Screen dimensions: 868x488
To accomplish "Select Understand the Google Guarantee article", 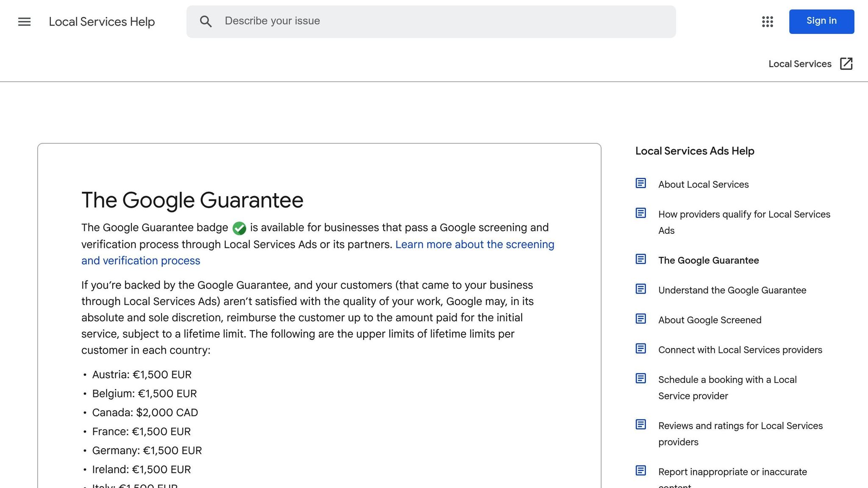I will pyautogui.click(x=732, y=290).
